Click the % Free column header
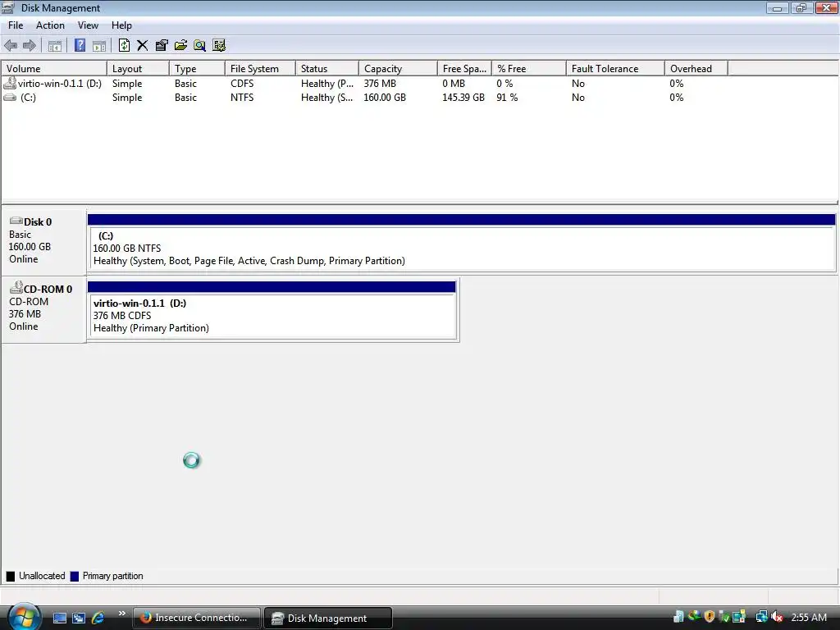This screenshot has height=630, width=840. [x=529, y=69]
